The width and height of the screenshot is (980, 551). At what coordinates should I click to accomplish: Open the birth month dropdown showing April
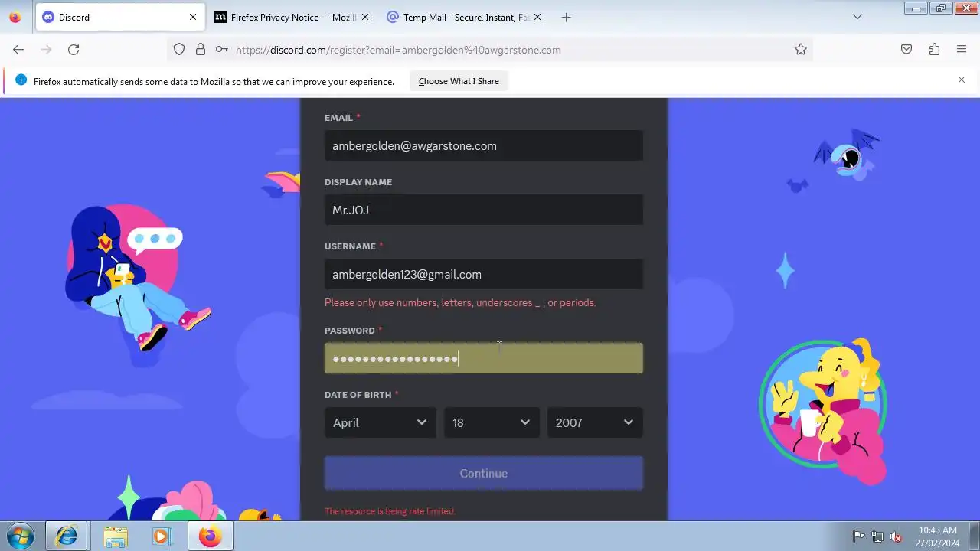click(381, 422)
